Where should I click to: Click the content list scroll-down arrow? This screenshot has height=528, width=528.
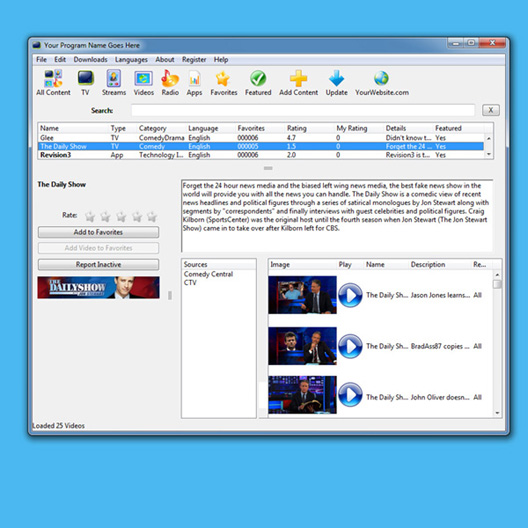pyautogui.click(x=489, y=154)
